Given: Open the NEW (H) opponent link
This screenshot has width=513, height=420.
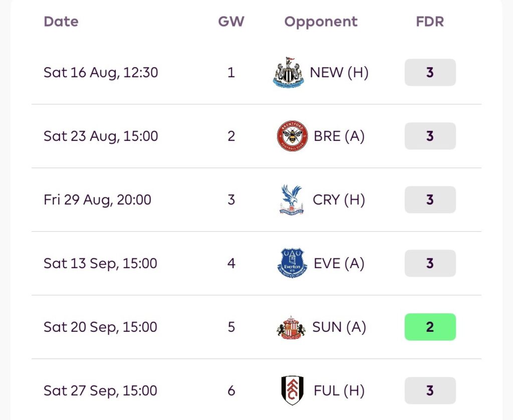Looking at the screenshot, I should tap(339, 72).
